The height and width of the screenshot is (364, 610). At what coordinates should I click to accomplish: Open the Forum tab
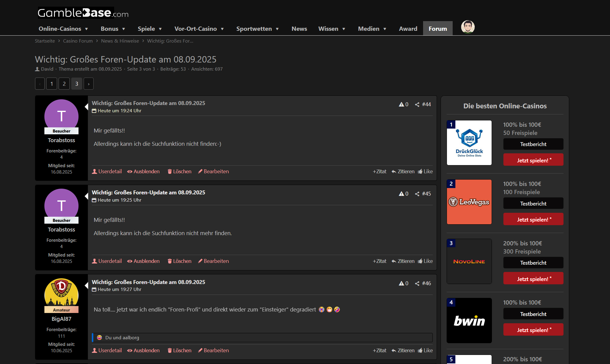(438, 29)
